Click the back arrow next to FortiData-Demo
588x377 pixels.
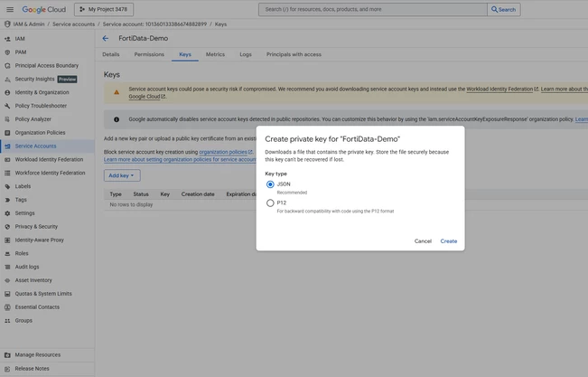click(106, 38)
